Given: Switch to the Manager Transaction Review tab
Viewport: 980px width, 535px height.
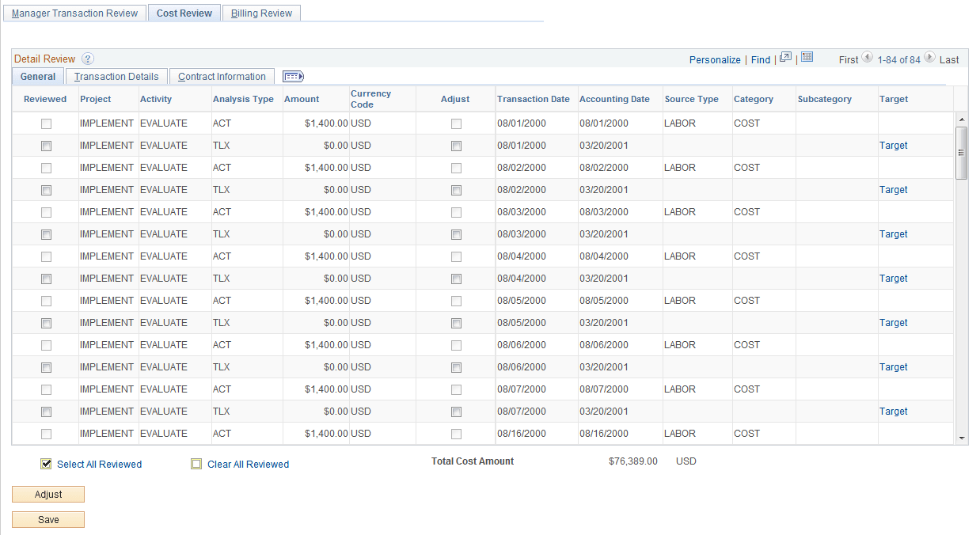Looking at the screenshot, I should click(x=74, y=13).
